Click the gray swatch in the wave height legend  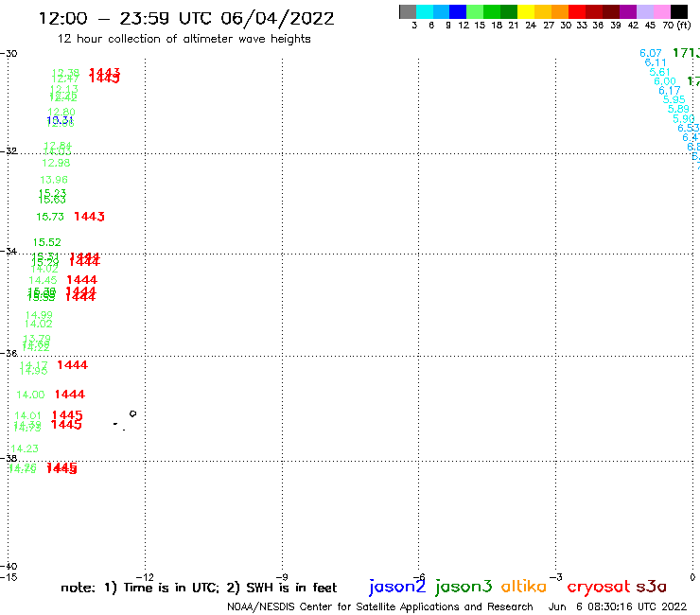coord(408,11)
